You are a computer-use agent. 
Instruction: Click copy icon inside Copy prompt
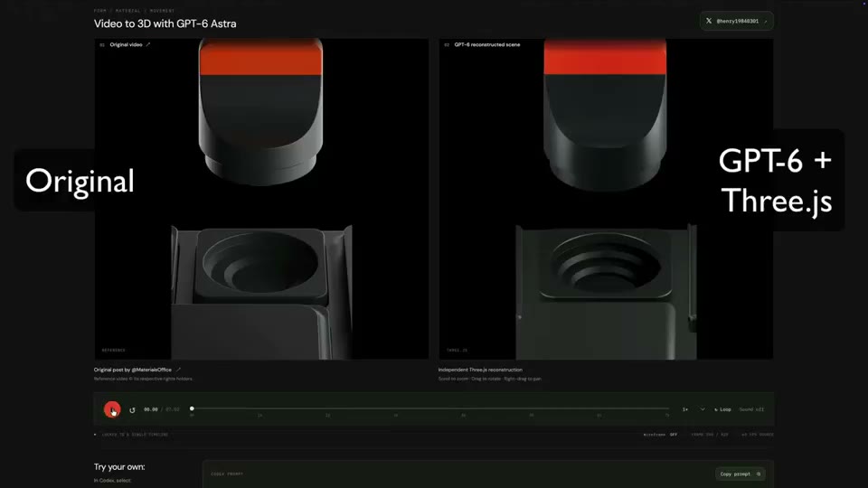click(x=759, y=474)
